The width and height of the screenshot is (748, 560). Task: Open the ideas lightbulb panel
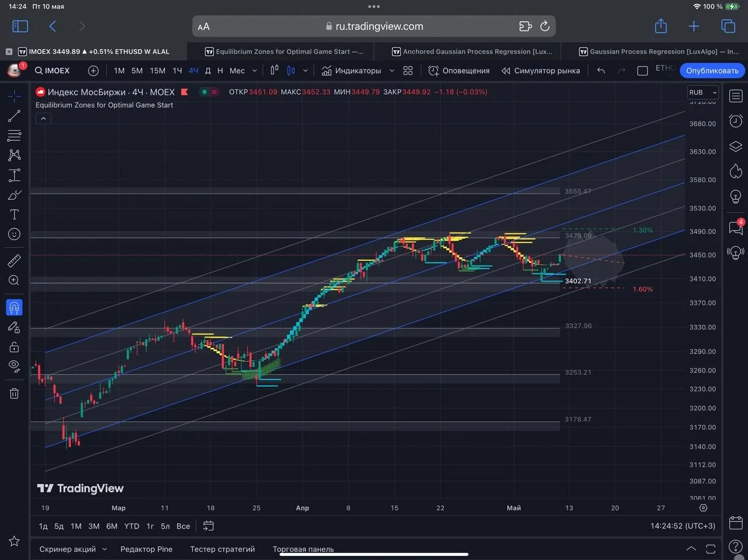736,196
